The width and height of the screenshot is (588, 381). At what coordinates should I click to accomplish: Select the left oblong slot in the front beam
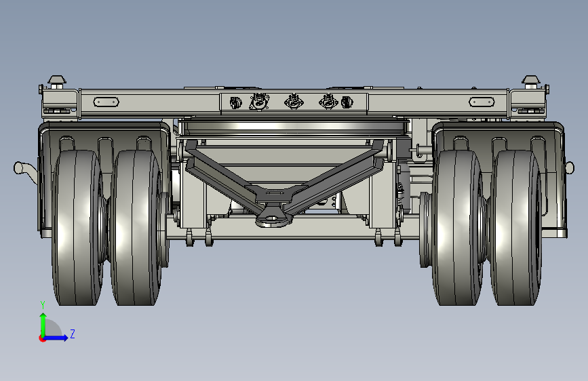pos(106,102)
